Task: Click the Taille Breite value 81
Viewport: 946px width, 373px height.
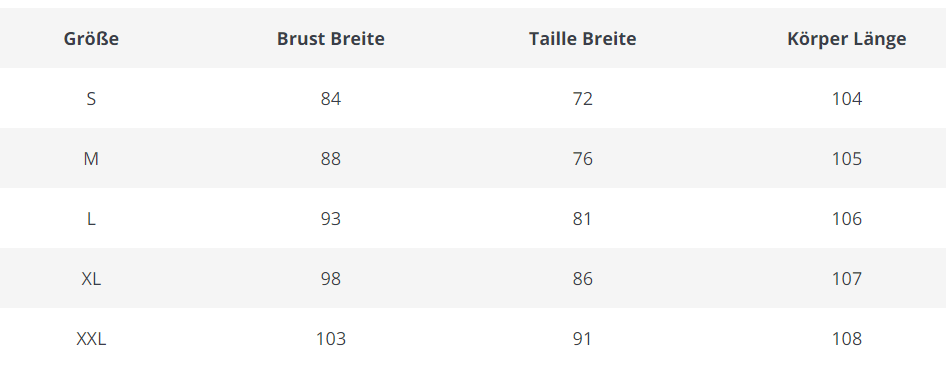Action: (583, 218)
